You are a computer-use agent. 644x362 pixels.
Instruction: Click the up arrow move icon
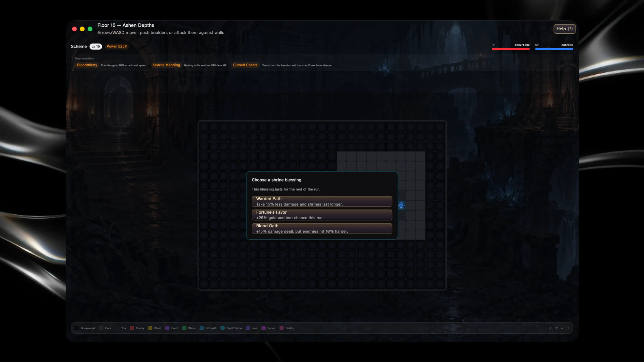point(556,328)
